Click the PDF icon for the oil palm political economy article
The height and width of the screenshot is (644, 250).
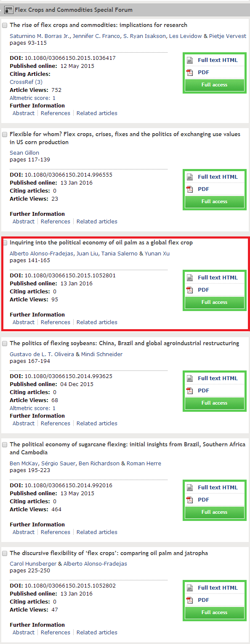point(190,290)
